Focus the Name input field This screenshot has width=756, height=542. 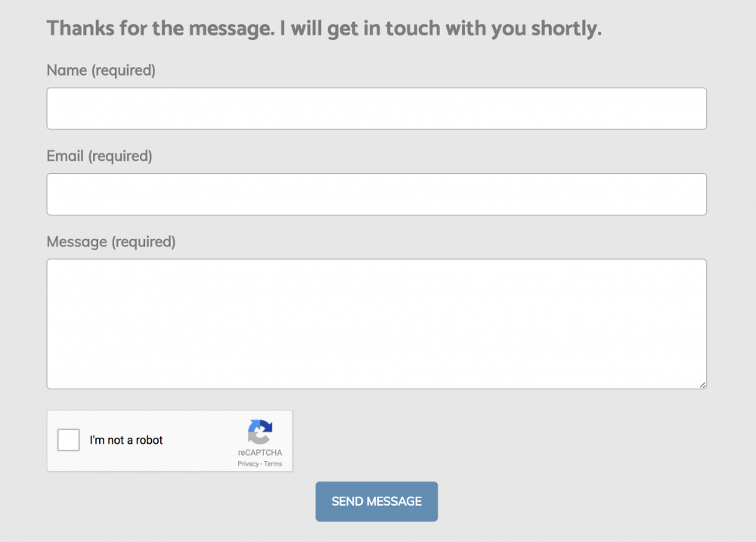pos(376,109)
